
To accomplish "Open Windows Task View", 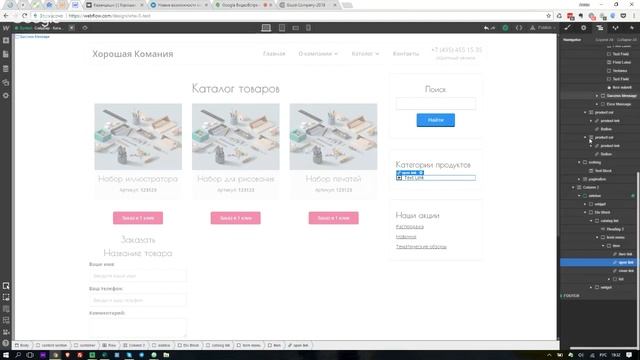I will tap(30, 355).
